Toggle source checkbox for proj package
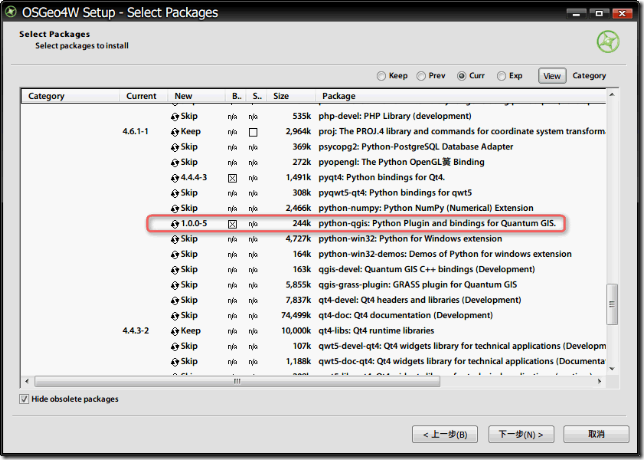The height and width of the screenshot is (460, 644). [253, 132]
